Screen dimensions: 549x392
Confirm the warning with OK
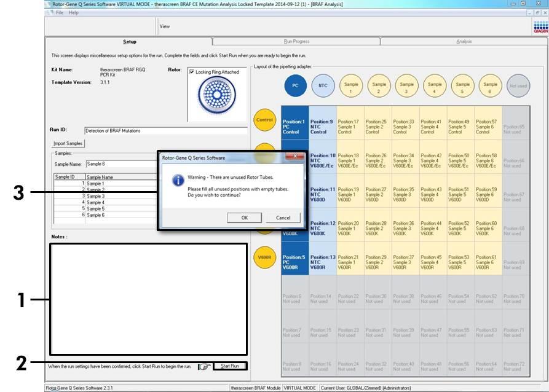pyautogui.click(x=245, y=218)
